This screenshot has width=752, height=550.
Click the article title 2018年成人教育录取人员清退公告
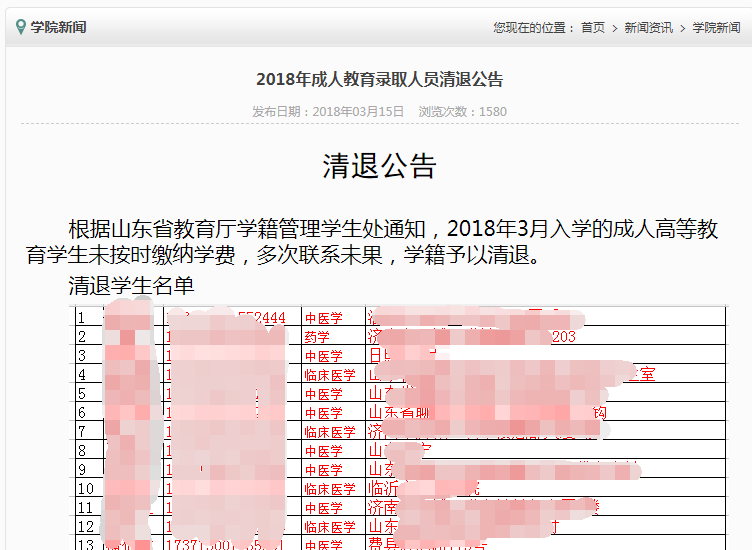point(379,79)
